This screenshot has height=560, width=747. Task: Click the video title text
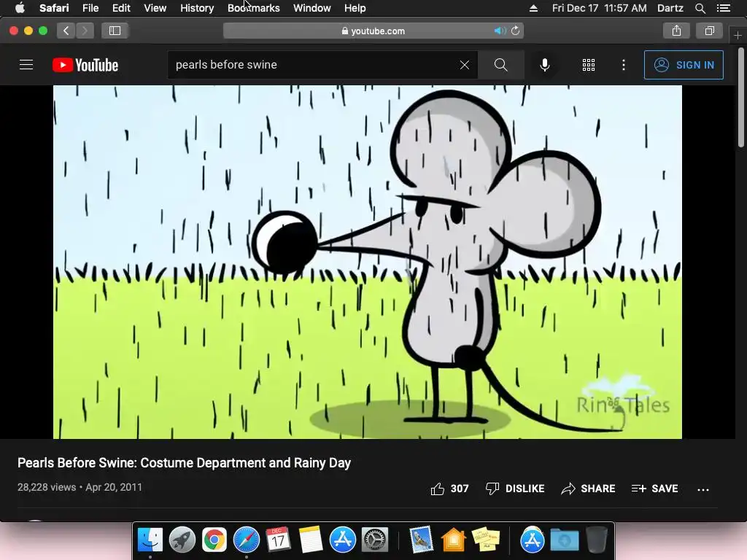(184, 463)
